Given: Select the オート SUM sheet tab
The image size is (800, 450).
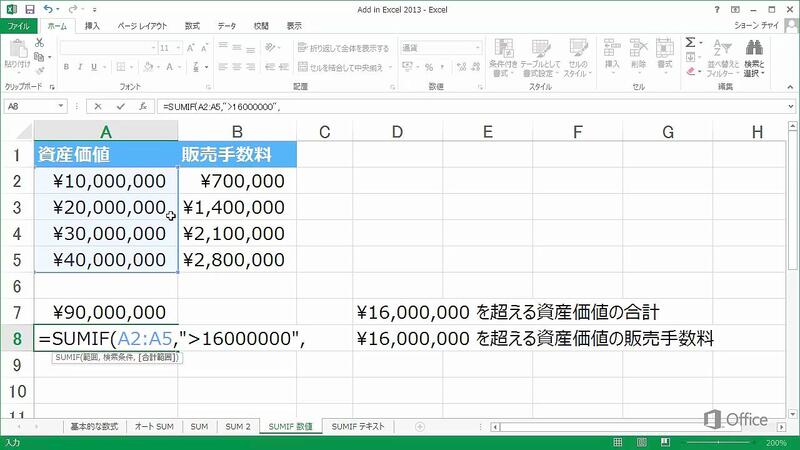Looking at the screenshot, I should pos(154,427).
